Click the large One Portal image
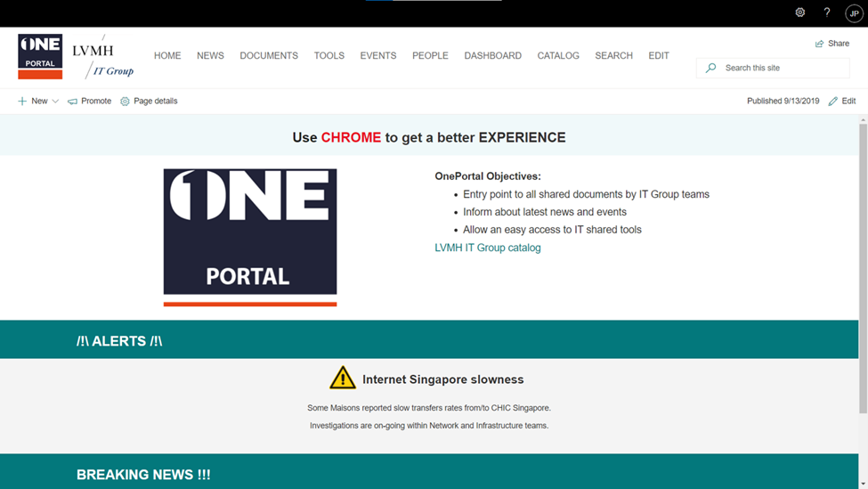Screen dimensions: 868x489 (x=250, y=238)
